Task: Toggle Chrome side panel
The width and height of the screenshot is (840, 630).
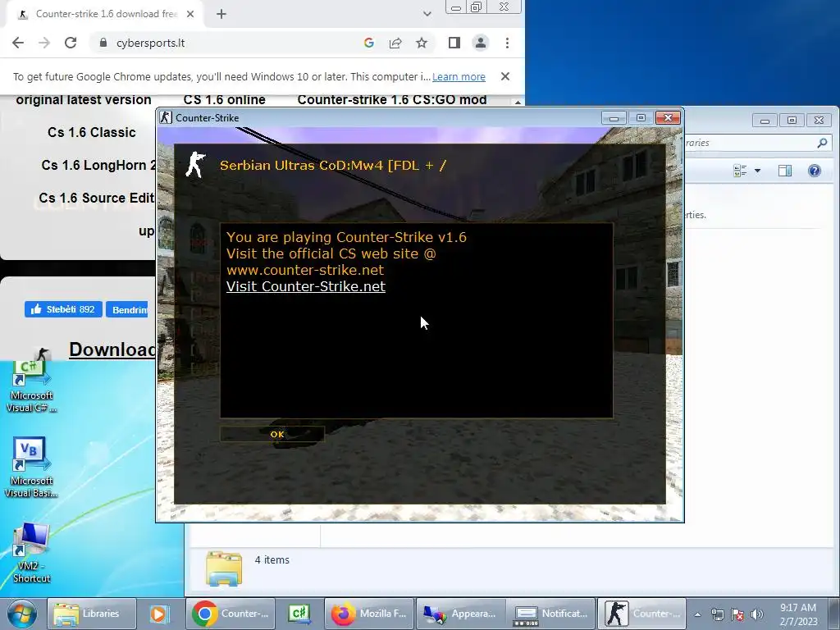Action: (454, 43)
